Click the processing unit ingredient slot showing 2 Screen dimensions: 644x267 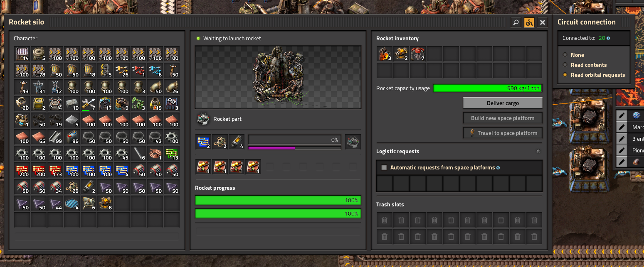point(203,142)
